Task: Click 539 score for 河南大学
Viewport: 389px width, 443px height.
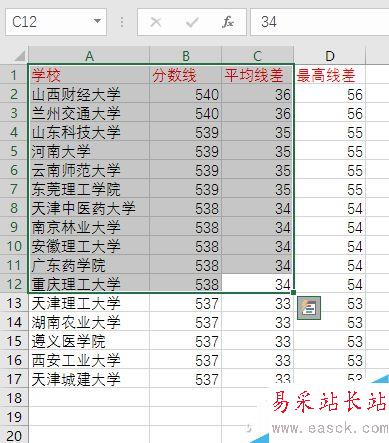Action: pos(186,151)
